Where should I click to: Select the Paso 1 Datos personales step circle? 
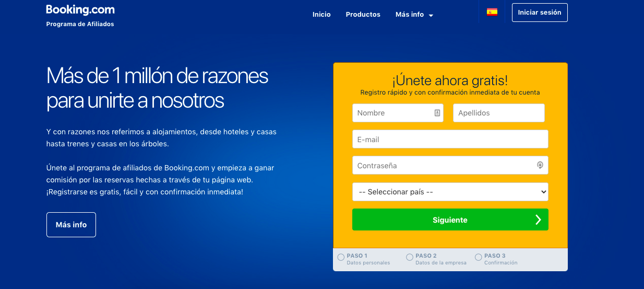341,257
